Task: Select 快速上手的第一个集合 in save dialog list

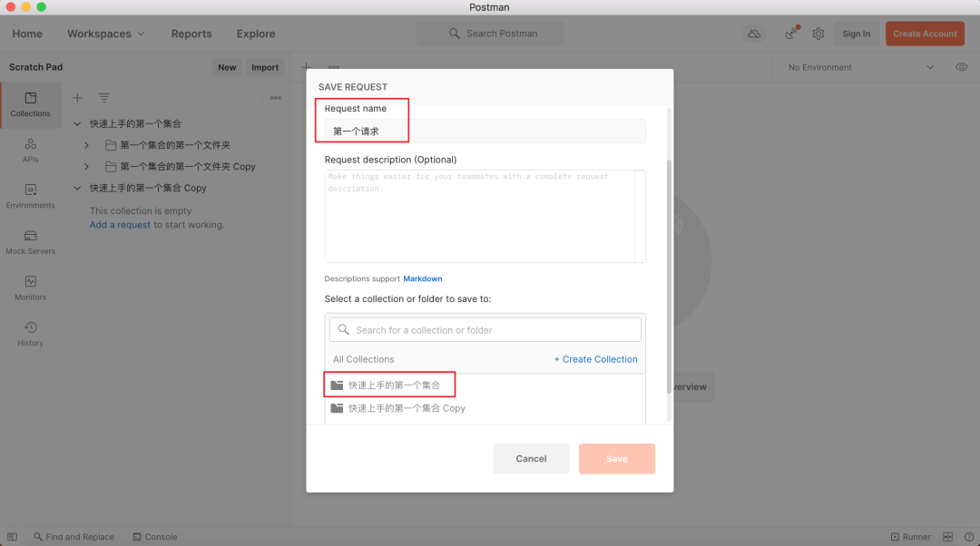Action: 485,385
